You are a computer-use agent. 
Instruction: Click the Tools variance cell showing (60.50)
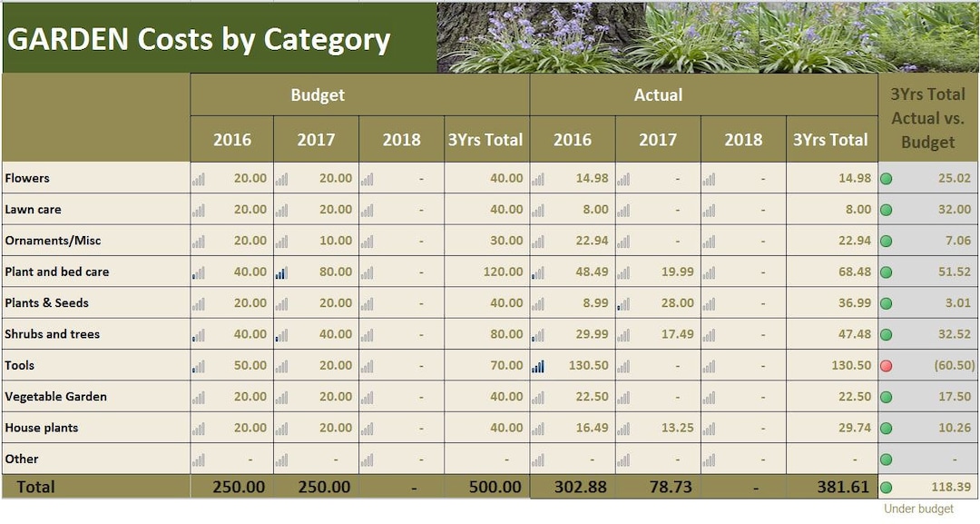click(x=928, y=365)
